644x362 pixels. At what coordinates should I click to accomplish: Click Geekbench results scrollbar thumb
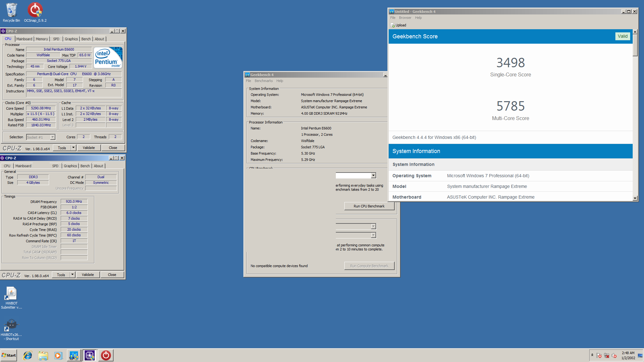[x=635, y=45]
